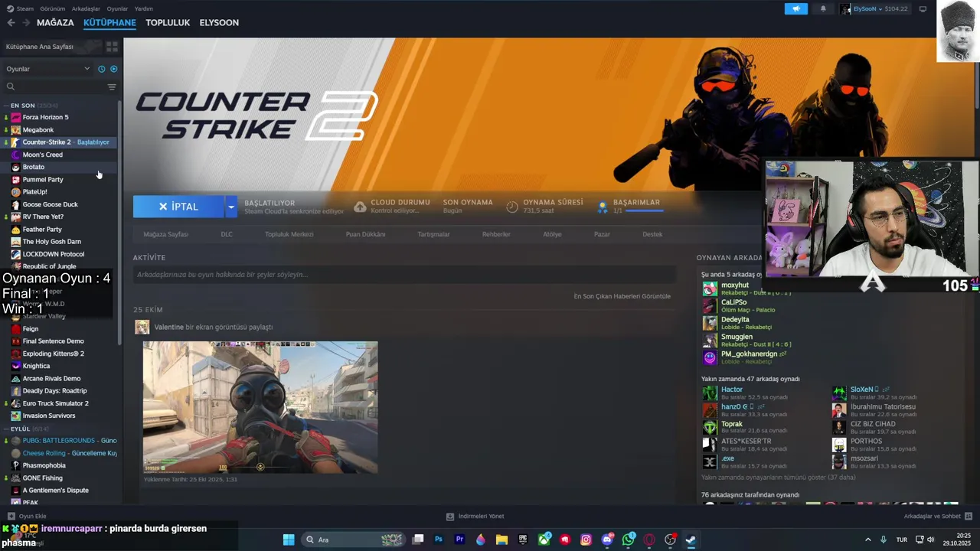The height and width of the screenshot is (551, 980).
Task: Open the Arkadaşlar menu
Action: tap(86, 8)
